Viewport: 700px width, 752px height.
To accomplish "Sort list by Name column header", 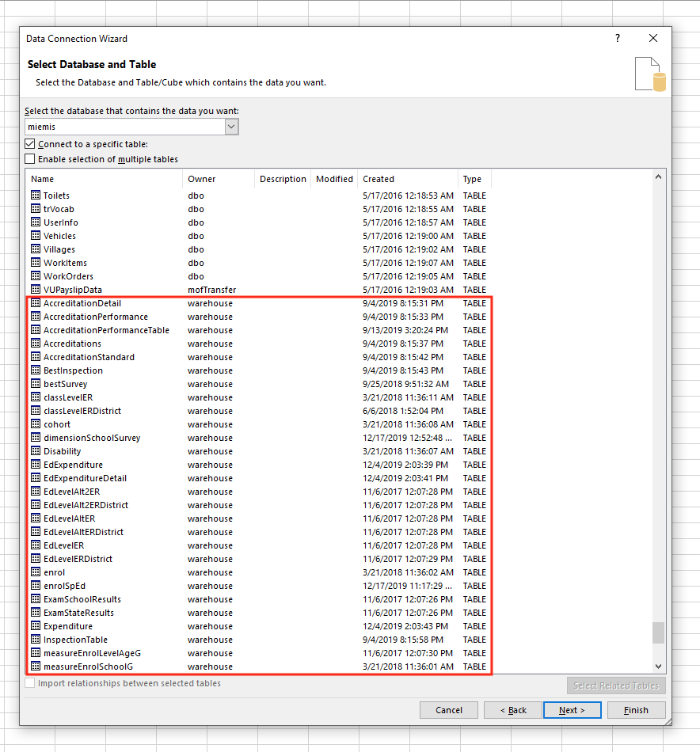I will (x=103, y=179).
